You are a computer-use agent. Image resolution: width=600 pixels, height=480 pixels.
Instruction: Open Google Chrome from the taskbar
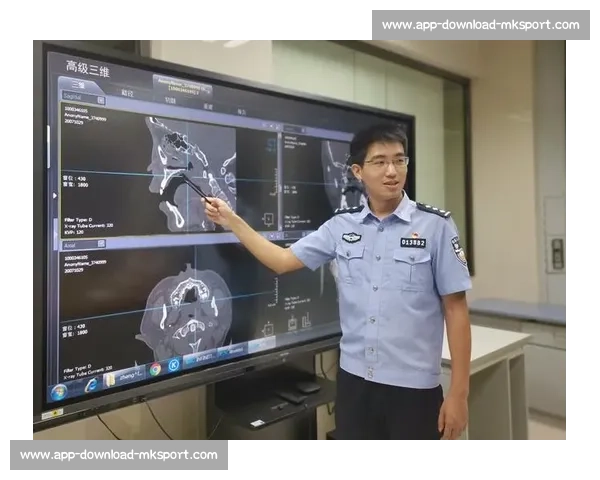point(155,369)
